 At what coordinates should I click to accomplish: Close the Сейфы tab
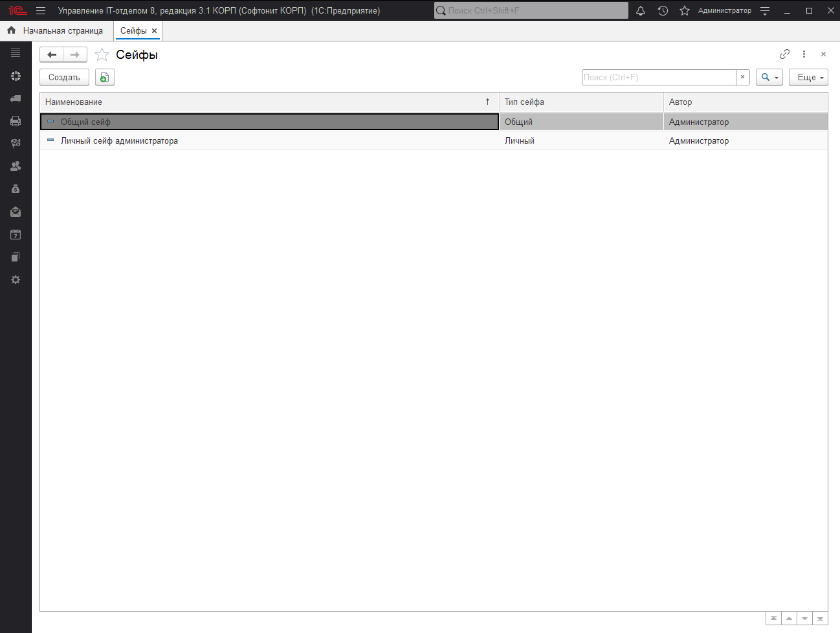click(x=154, y=31)
